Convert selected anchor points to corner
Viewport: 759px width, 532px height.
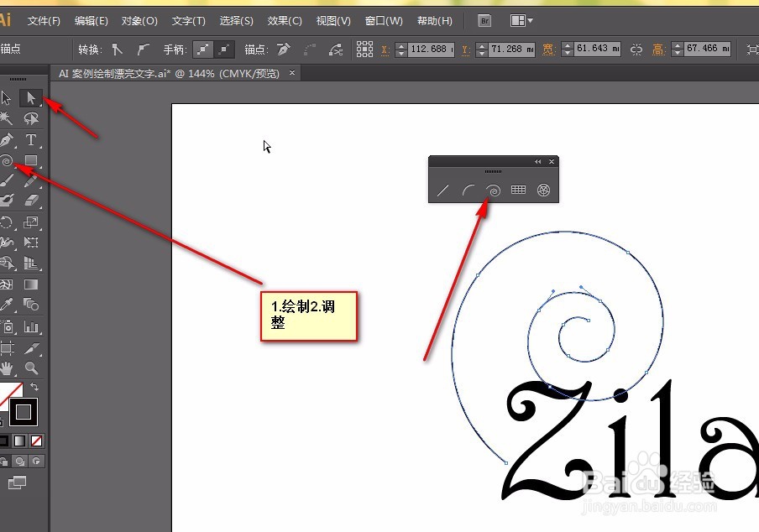(115, 49)
